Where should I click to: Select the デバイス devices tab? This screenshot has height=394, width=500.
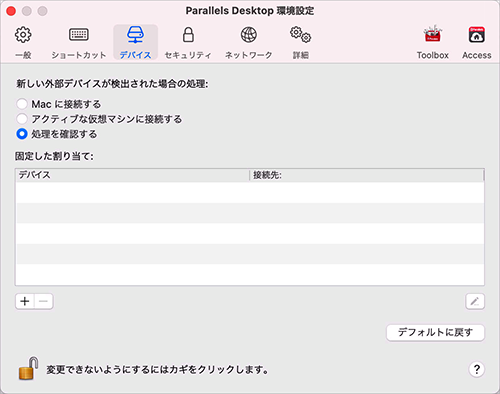pos(135,43)
